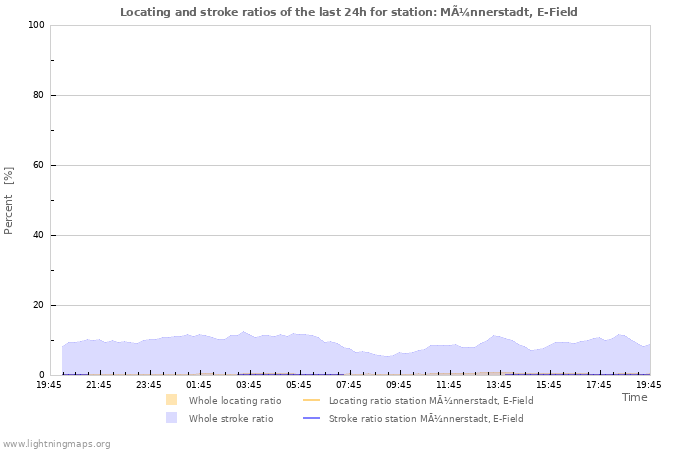Click the 'Percent [%]' axis label

tap(8, 200)
